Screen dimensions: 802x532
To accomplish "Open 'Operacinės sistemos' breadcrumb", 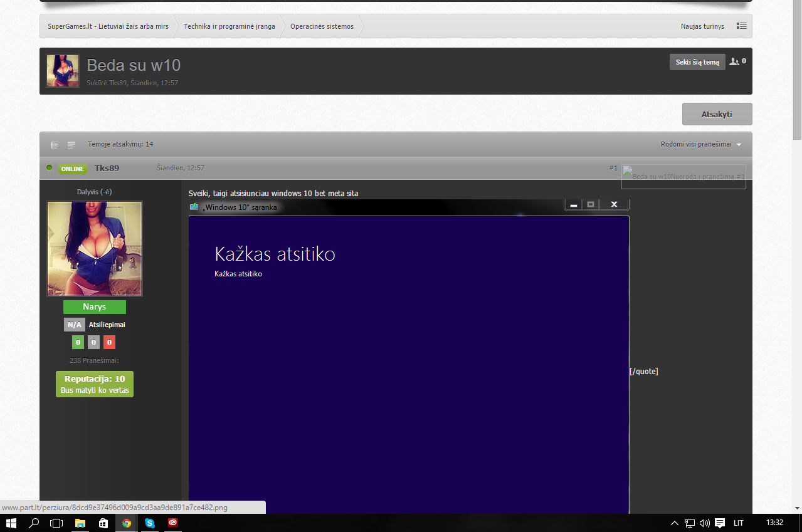I will (x=322, y=26).
